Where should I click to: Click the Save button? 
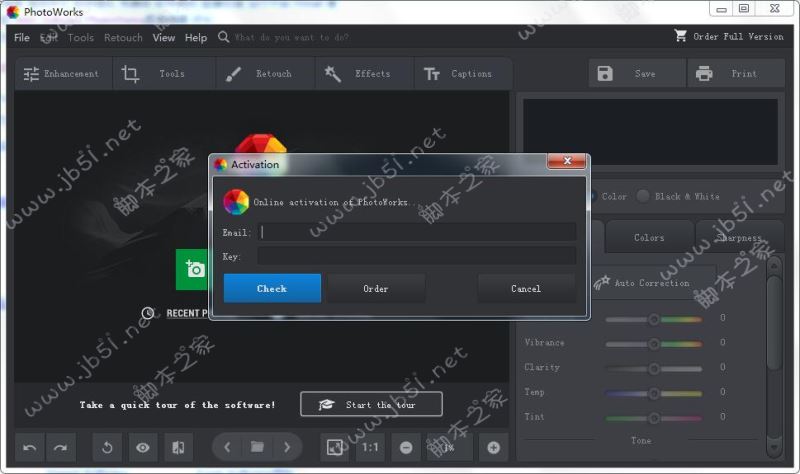tap(637, 73)
